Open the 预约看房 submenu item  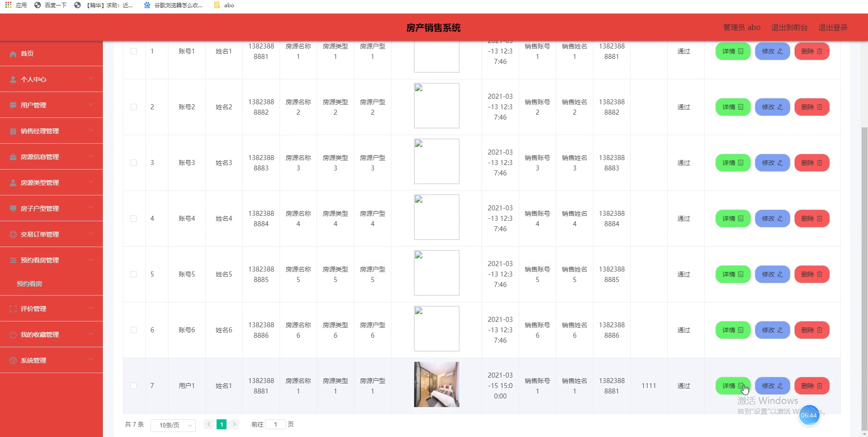click(x=51, y=284)
